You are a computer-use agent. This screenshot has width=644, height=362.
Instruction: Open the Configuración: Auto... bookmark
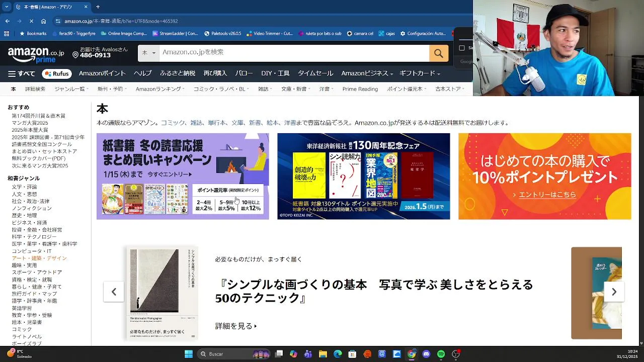click(423, 34)
